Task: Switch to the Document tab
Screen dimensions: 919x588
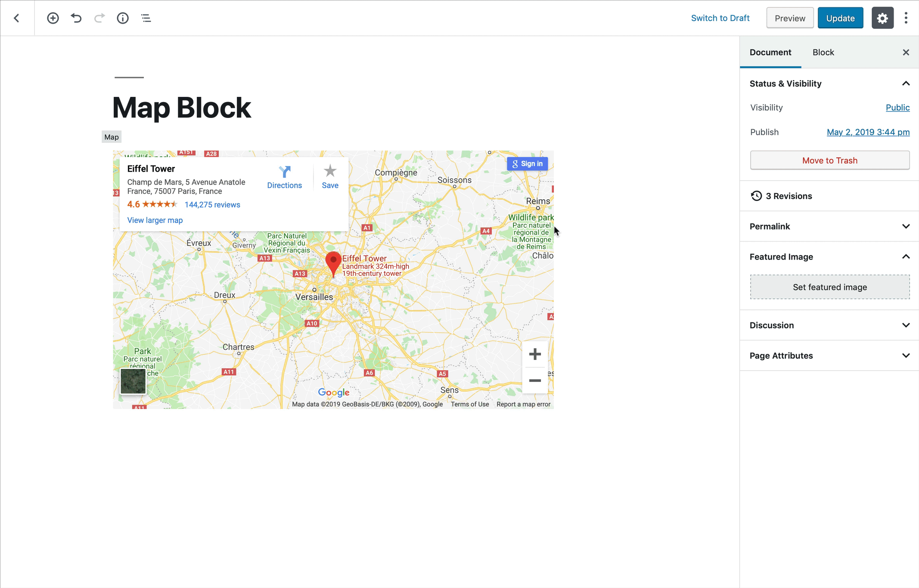Action: coord(770,53)
